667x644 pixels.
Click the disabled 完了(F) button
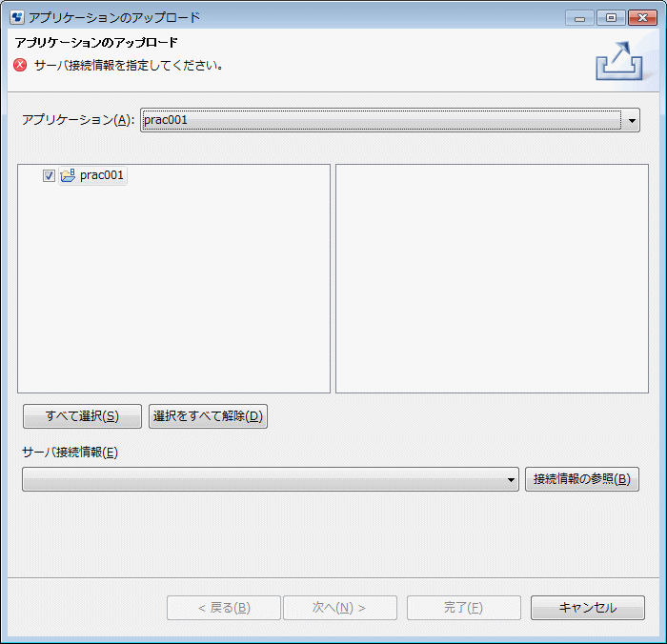pos(464,608)
